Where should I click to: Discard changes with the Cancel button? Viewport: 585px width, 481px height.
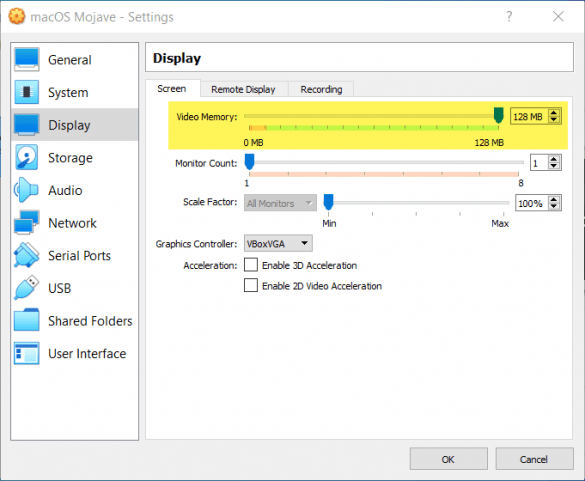534,459
